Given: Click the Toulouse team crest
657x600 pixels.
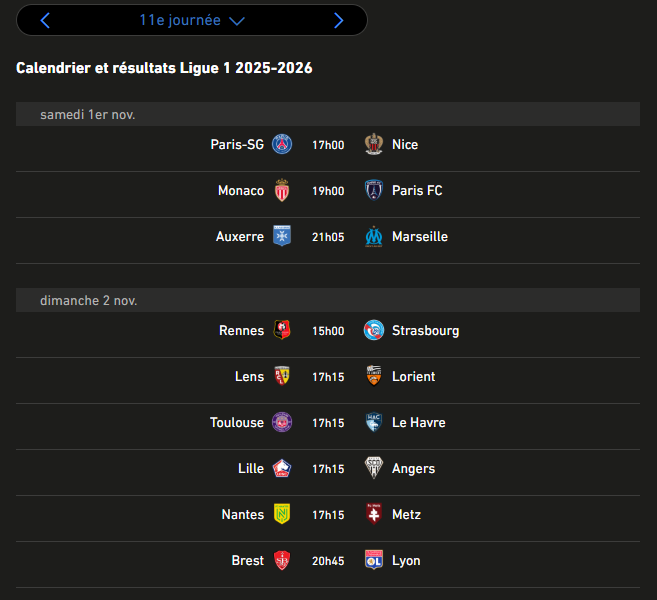Looking at the screenshot, I should coord(282,423).
